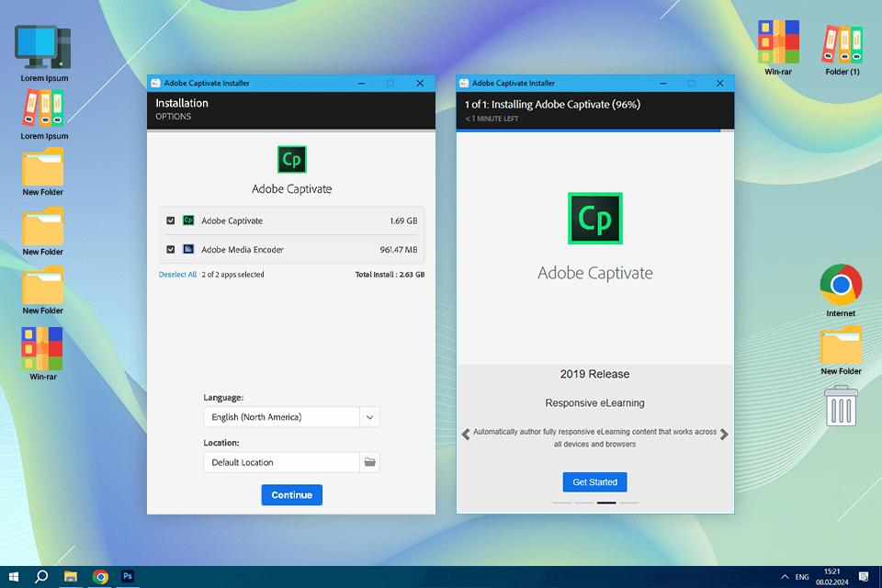Open File Explorer from the taskbar

click(71, 577)
